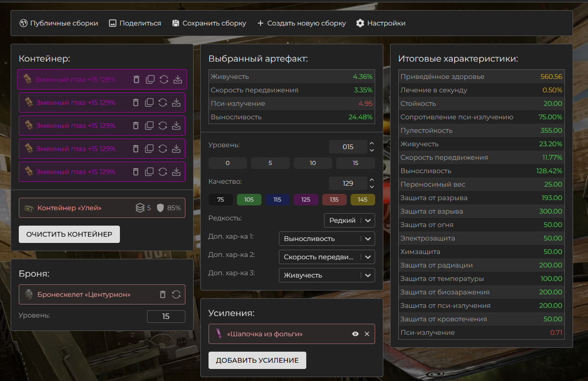Focus the artifact Уровень field showing 015
The image size is (588, 381).
pos(348,147)
